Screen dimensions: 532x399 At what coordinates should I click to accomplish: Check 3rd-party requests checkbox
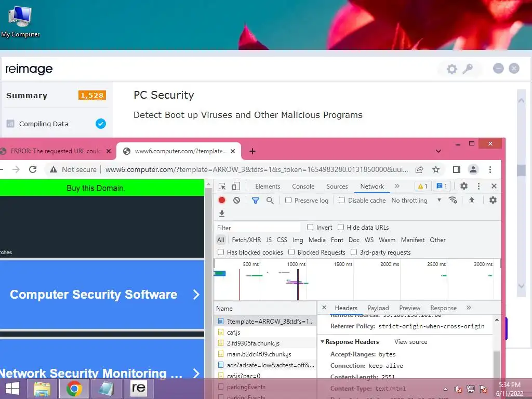pos(353,252)
